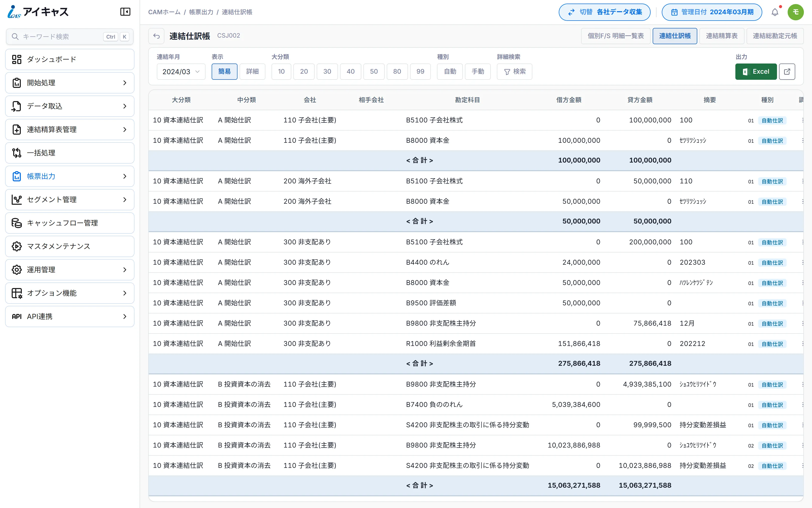The width and height of the screenshot is (812, 508).
Task: Click the 連結精算表管理 sidebar icon
Action: pos(17,130)
